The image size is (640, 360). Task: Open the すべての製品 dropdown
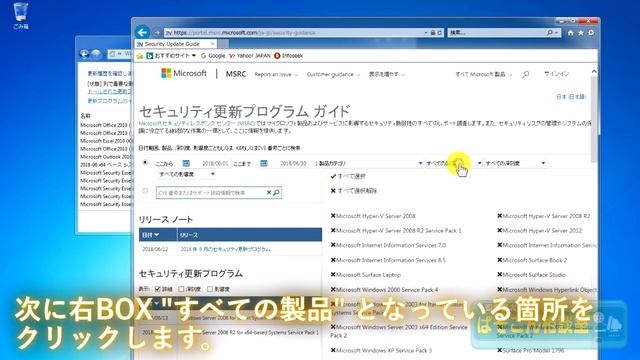453,163
